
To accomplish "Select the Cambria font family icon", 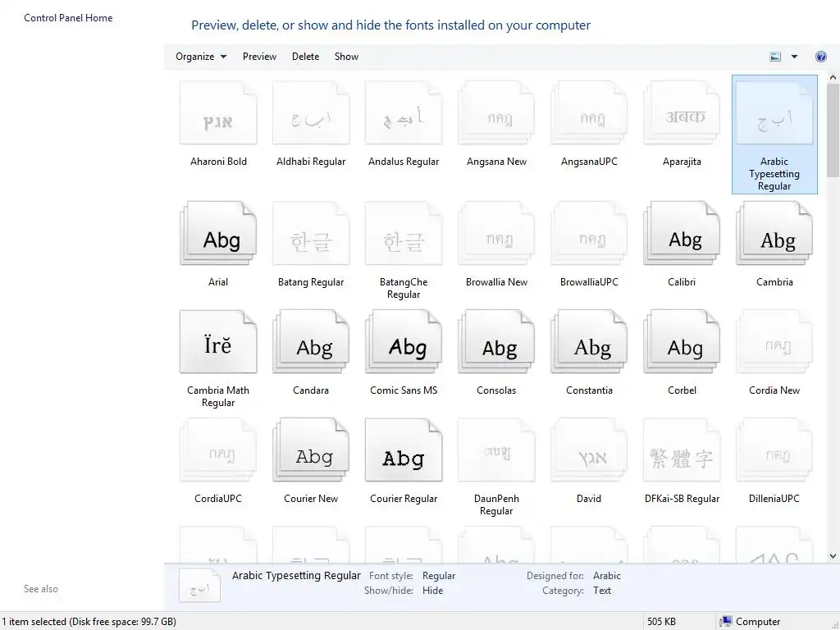I will [x=774, y=233].
